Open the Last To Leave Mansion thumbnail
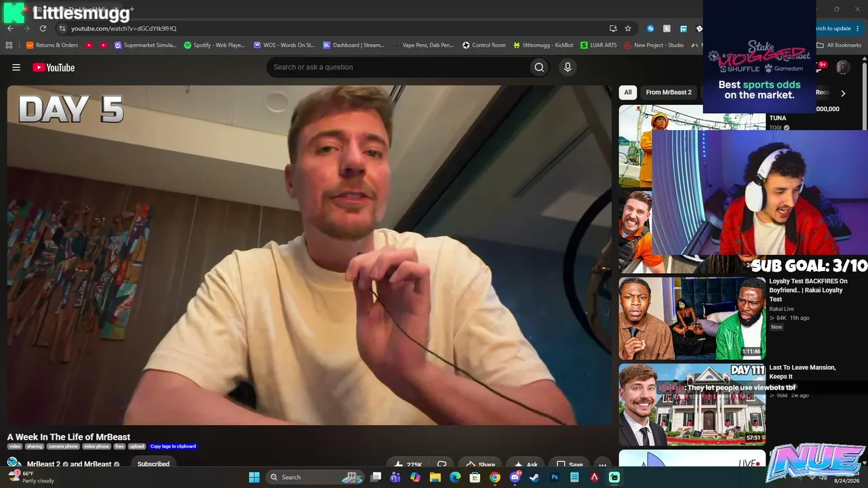Image resolution: width=868 pixels, height=488 pixels. click(692, 405)
